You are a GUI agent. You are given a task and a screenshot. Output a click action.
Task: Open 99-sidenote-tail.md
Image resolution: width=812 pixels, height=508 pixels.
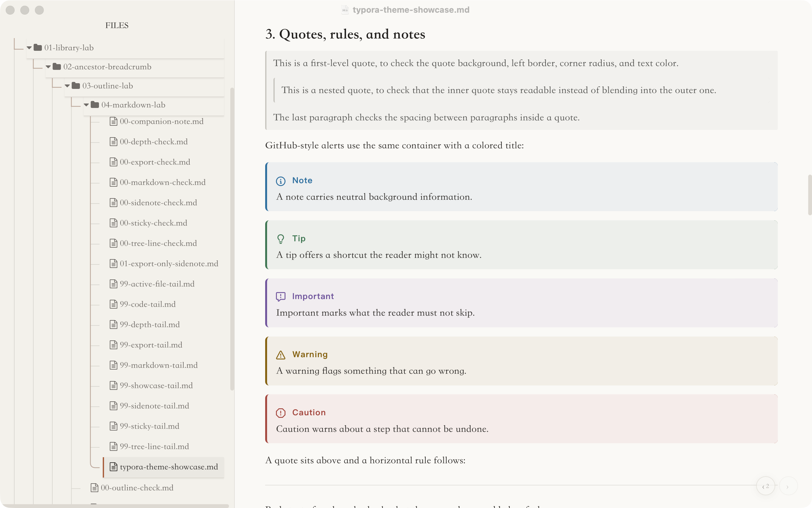click(154, 406)
